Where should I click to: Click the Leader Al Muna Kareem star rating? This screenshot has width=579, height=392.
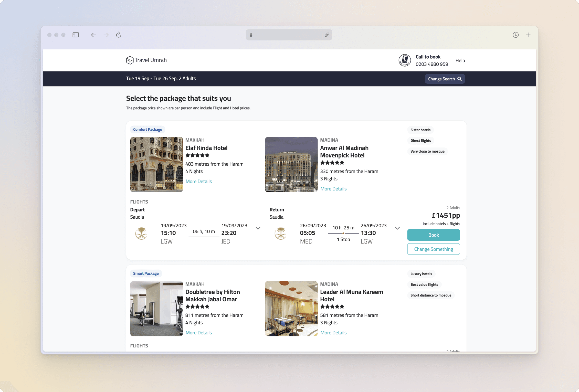(332, 306)
